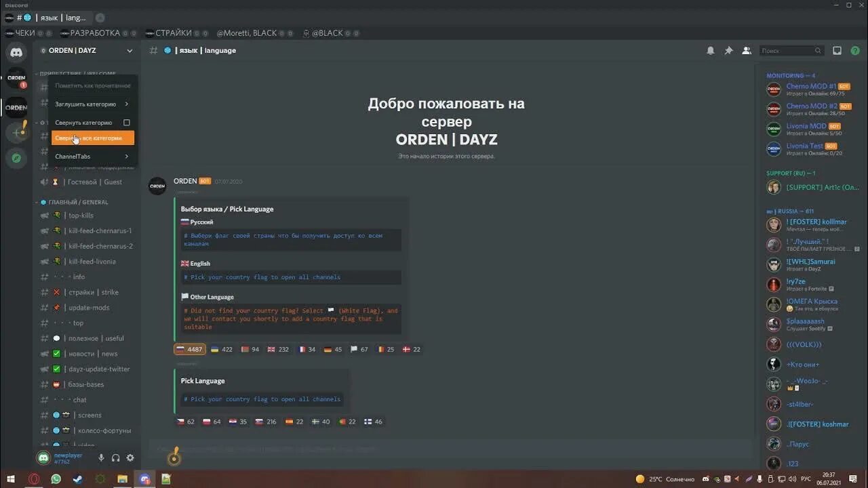Click the Livonia Test bot avatar
Image resolution: width=868 pixels, height=488 pixels.
tap(774, 149)
